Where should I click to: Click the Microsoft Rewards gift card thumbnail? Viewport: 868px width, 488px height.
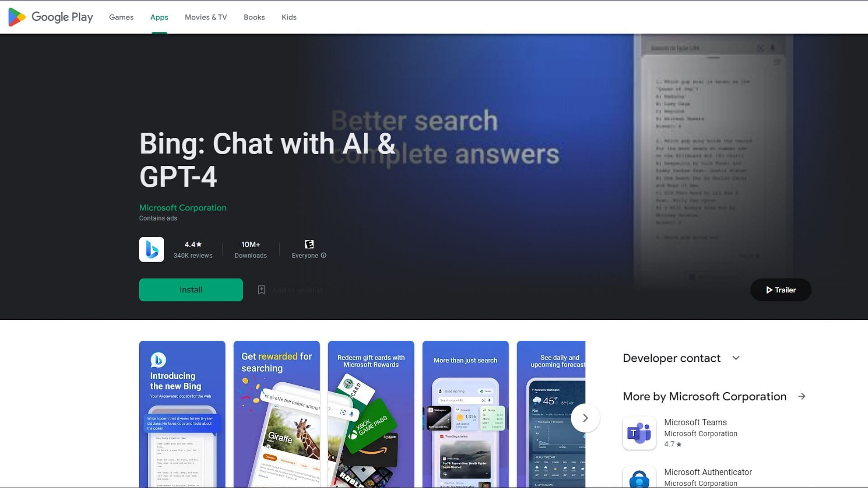tap(371, 414)
